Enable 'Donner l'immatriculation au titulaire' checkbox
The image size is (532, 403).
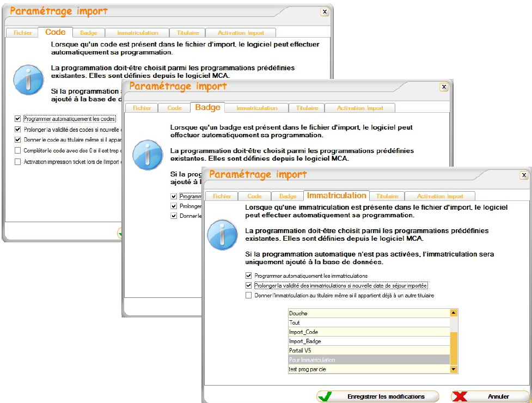point(249,295)
